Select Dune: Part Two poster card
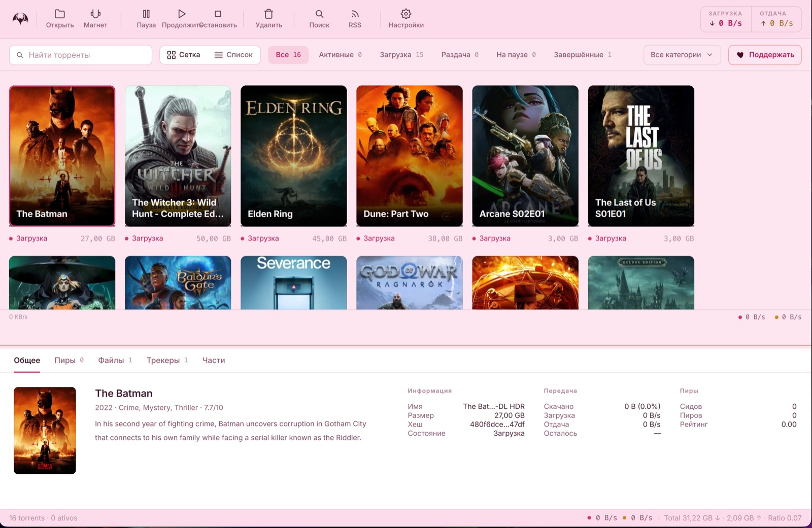This screenshot has width=812, height=528. [410, 156]
